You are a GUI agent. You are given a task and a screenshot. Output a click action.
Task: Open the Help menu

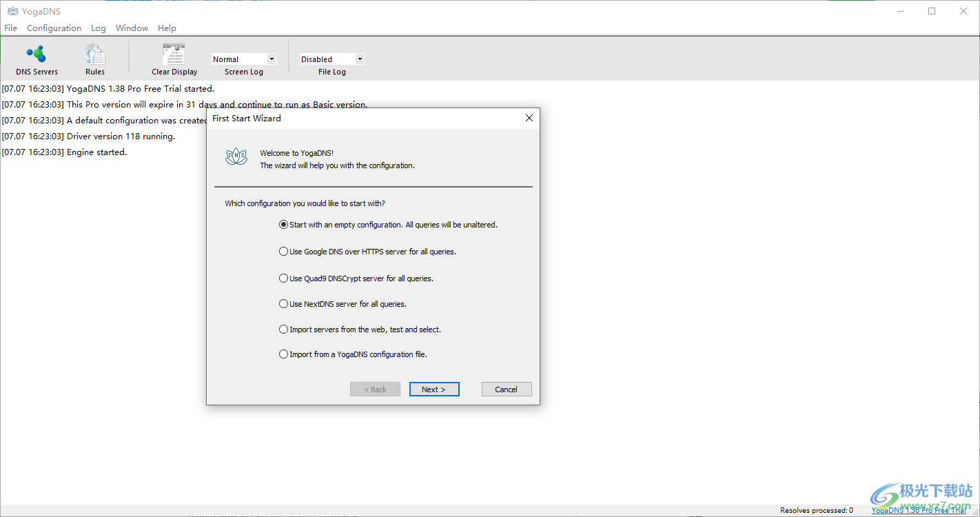pyautogui.click(x=167, y=28)
